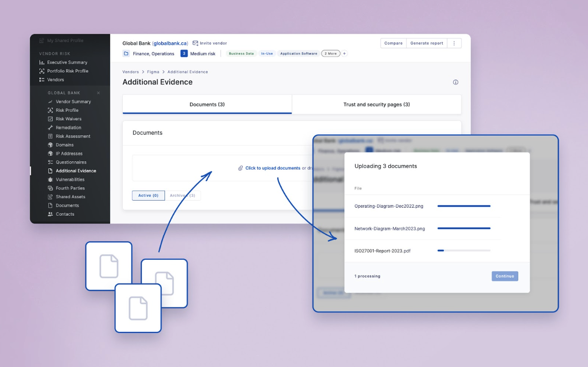Image resolution: width=588 pixels, height=367 pixels.
Task: Click the info icon beside Additional Evidence
Action: pyautogui.click(x=456, y=82)
